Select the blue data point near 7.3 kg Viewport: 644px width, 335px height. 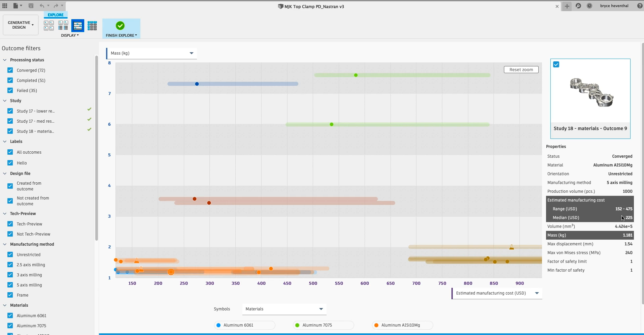197,84
